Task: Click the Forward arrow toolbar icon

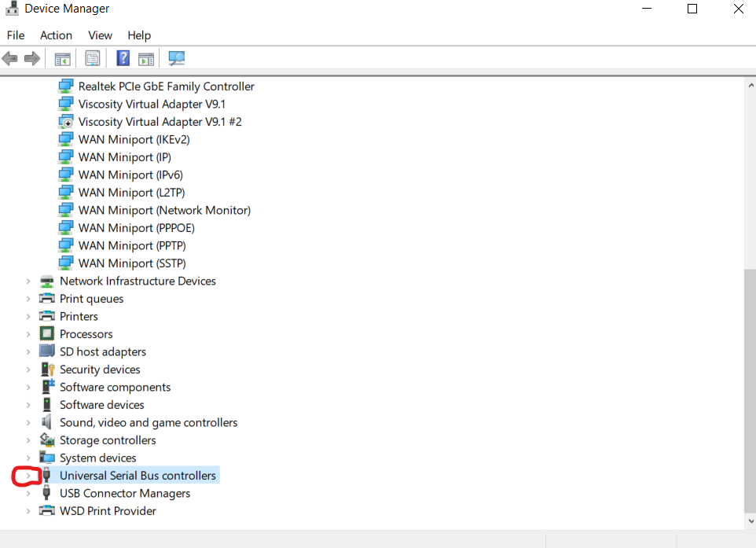Action: (31, 59)
